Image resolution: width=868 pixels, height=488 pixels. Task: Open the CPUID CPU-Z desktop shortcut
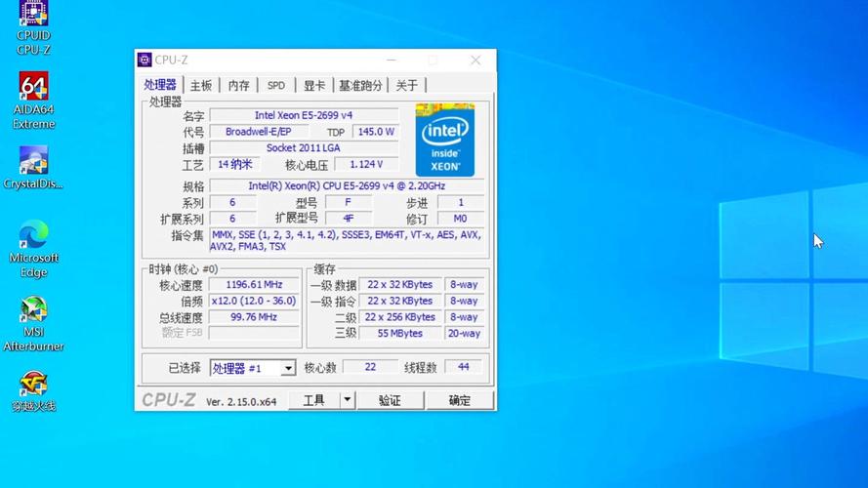[x=33, y=27]
